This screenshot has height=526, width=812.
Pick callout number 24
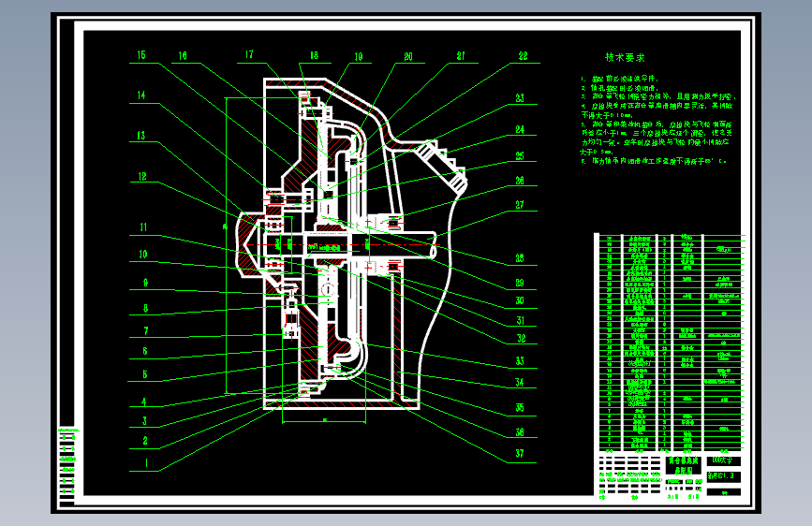[520, 129]
